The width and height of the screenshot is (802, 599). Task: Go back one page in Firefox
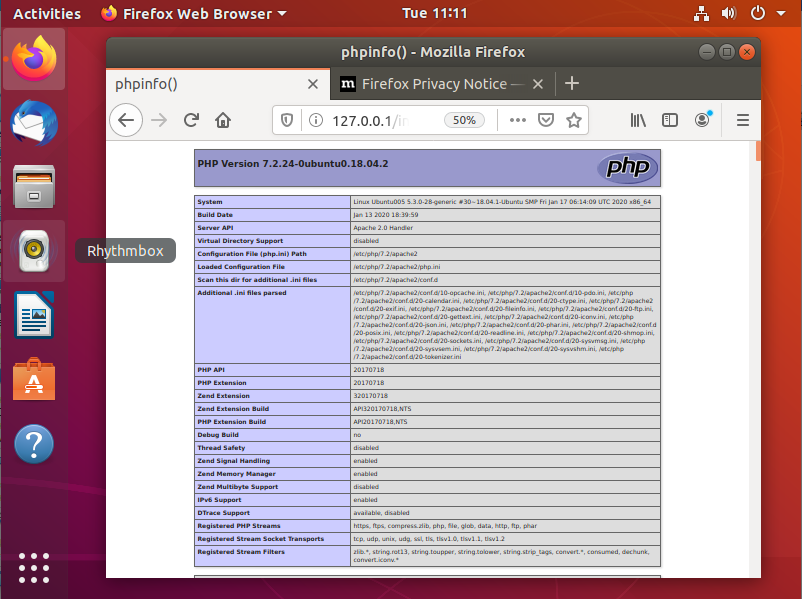point(126,120)
